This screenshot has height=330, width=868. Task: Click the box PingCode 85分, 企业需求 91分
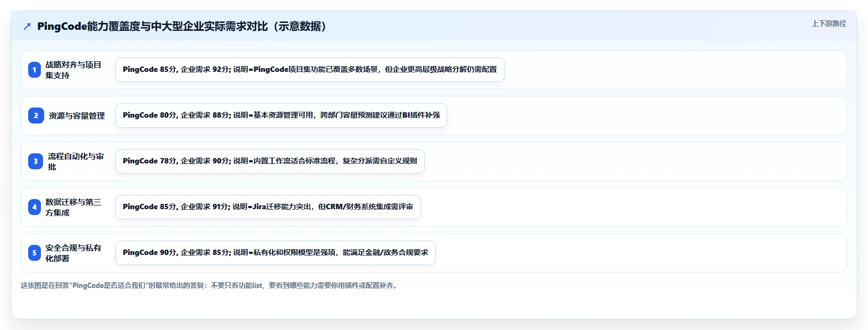(x=268, y=207)
